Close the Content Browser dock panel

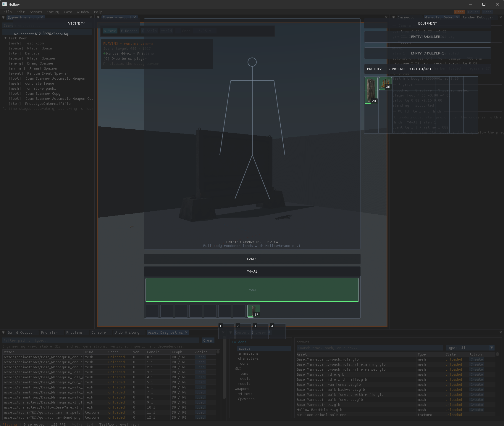point(501,332)
